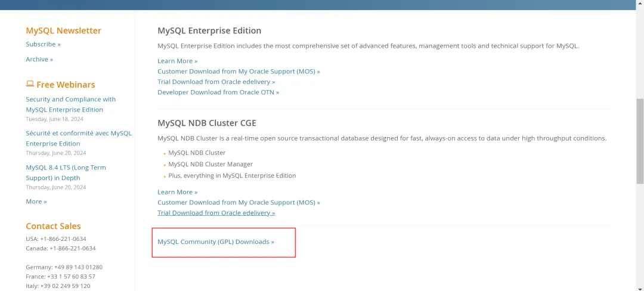Click the page vertical scrollbar thumb
The width and height of the screenshot is (644, 291).
pyautogui.click(x=640, y=141)
